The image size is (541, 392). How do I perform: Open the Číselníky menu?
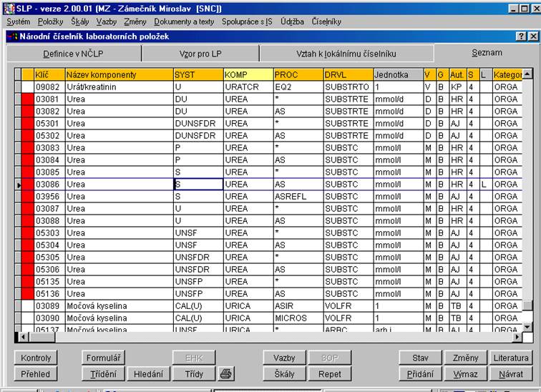pyautogui.click(x=326, y=21)
